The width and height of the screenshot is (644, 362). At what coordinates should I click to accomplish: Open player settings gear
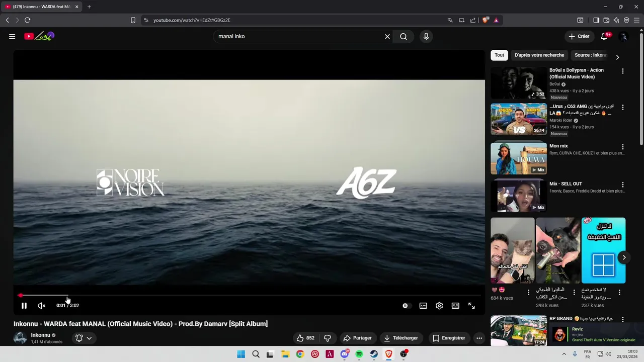point(439,306)
